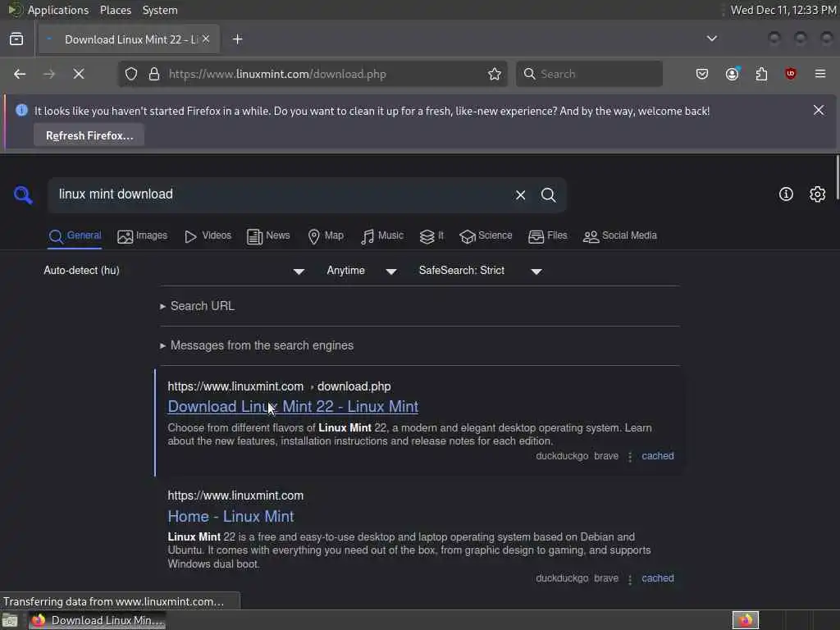
Task: Open the Applications menu
Action: [58, 10]
